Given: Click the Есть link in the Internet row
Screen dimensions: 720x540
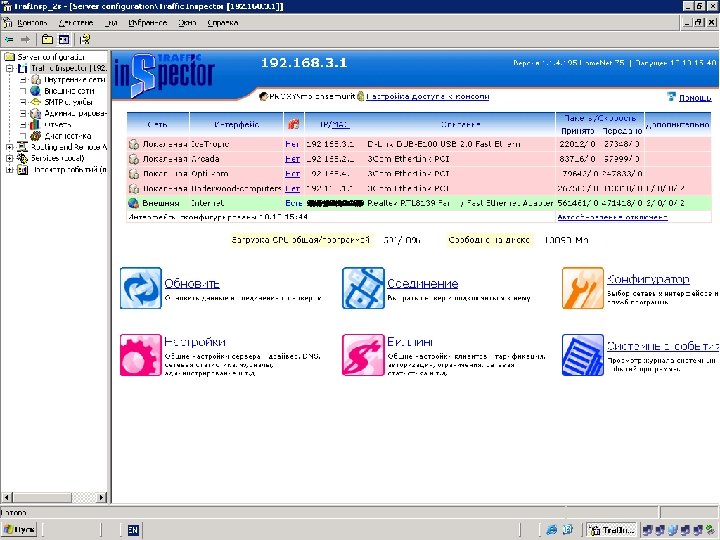Looking at the screenshot, I should pyautogui.click(x=293, y=203).
